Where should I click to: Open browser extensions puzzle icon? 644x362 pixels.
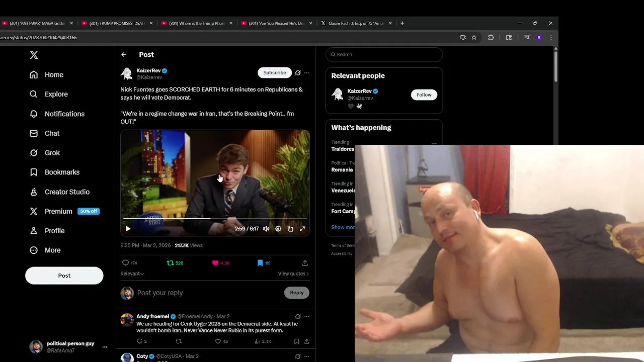(491, 38)
